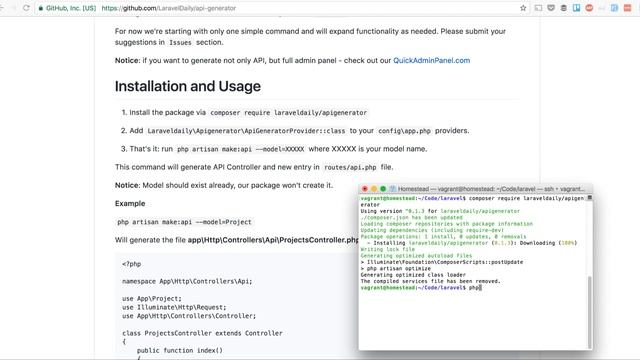Save page with the Pocket extension icon
This screenshot has width=640, height=360.
click(x=551, y=8)
